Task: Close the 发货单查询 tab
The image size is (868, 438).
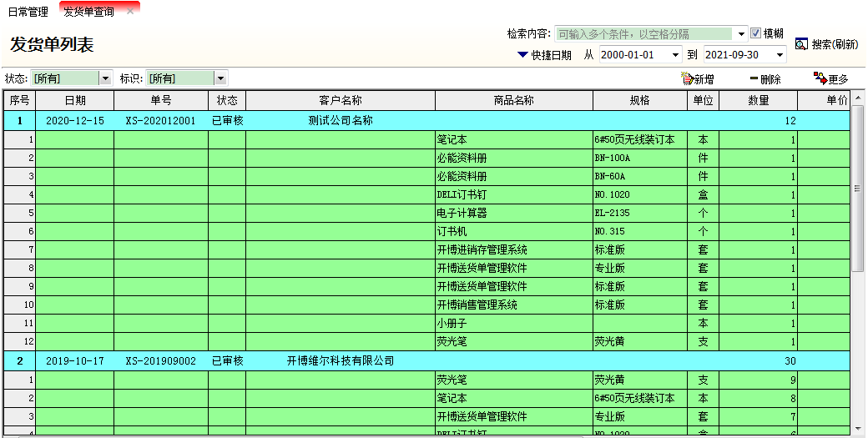Action: (x=130, y=11)
